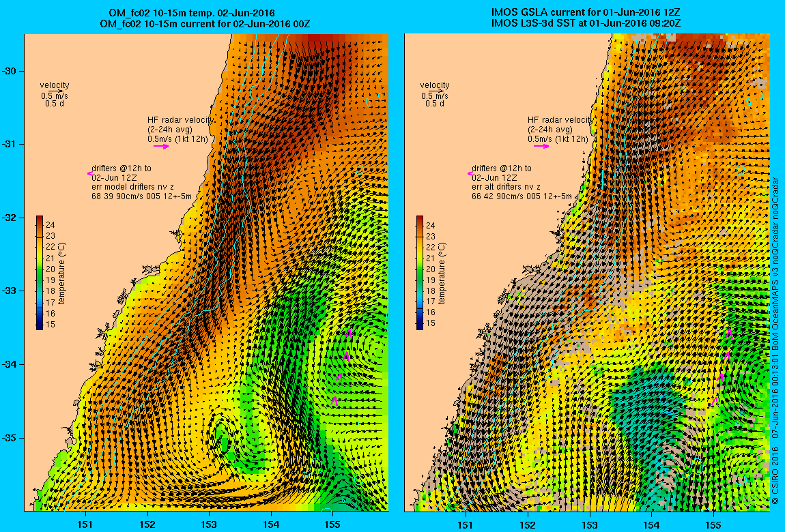Image resolution: width=785 pixels, height=532 pixels.
Task: Click the "velocity" label in the left map
Action: (55, 85)
